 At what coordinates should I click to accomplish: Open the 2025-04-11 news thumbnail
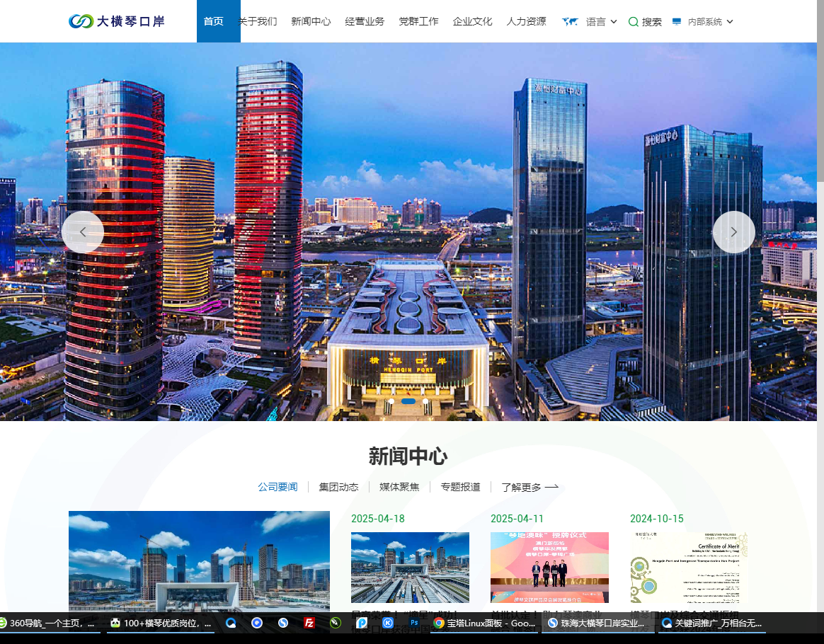pyautogui.click(x=549, y=567)
